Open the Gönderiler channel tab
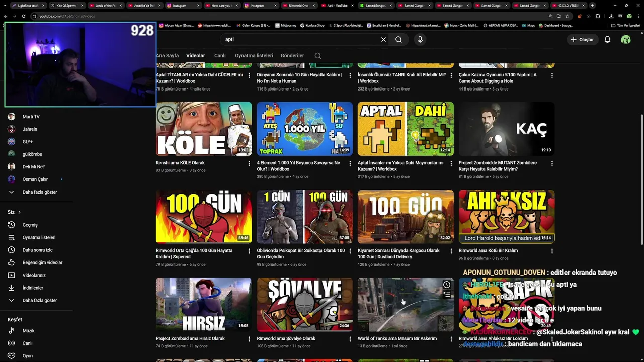 coord(292,56)
